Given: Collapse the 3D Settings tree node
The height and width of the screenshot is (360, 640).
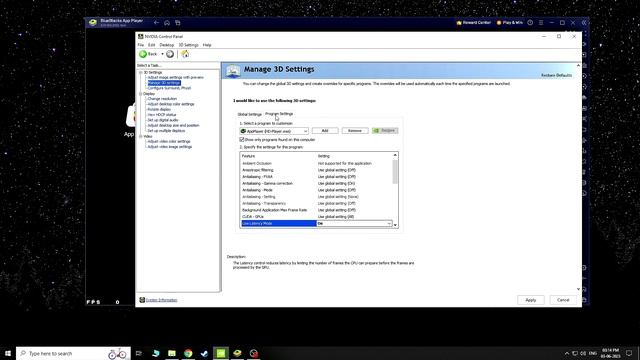Looking at the screenshot, I should [141, 72].
